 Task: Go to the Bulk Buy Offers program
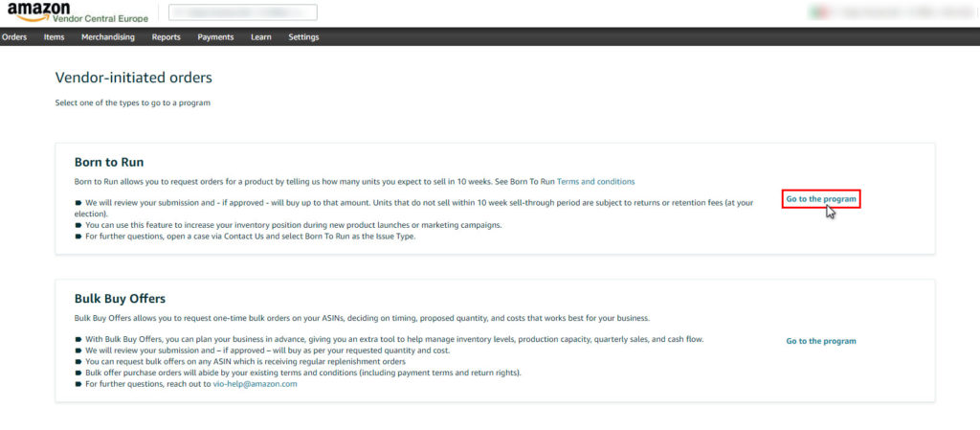tap(820, 341)
